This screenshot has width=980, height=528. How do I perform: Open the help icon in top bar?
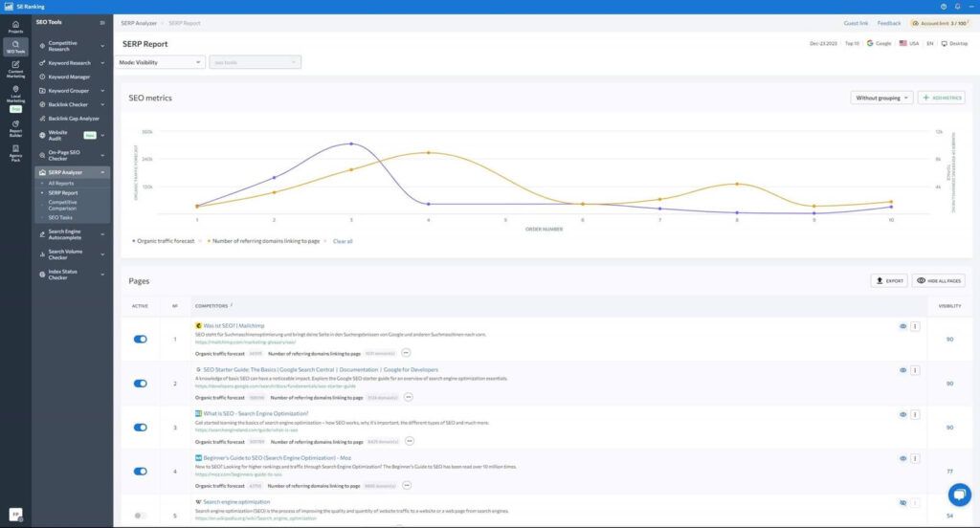[943, 7]
